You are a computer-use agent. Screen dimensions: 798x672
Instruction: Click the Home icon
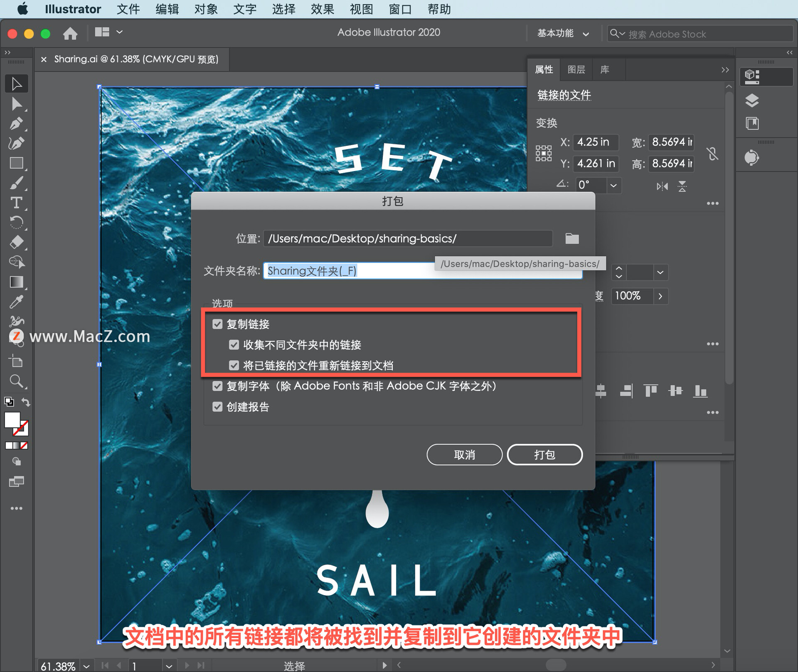click(x=70, y=33)
